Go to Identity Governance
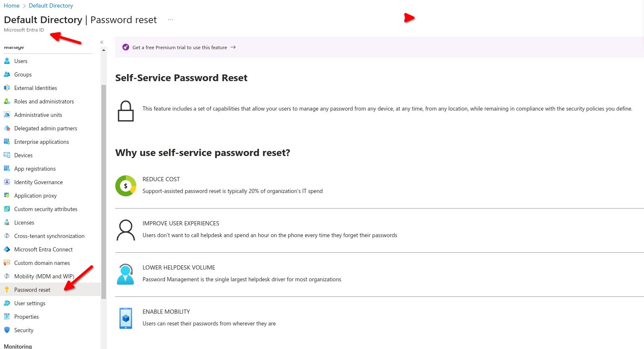644x349 pixels. pyautogui.click(x=38, y=182)
